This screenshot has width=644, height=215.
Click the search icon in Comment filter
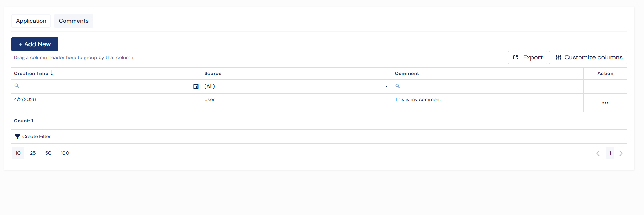pyautogui.click(x=397, y=86)
